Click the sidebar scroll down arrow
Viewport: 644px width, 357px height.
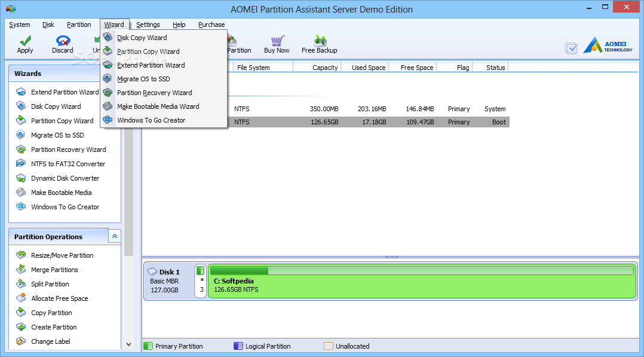pos(129,344)
